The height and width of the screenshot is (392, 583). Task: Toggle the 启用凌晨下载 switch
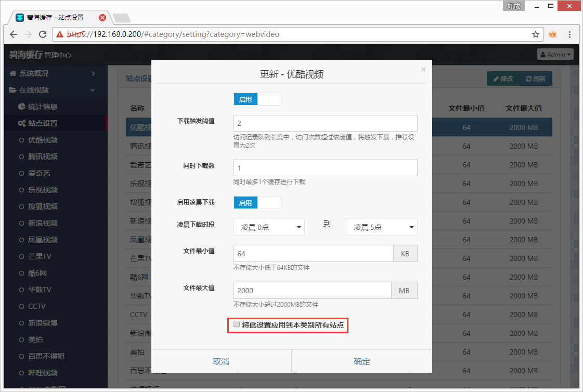257,203
